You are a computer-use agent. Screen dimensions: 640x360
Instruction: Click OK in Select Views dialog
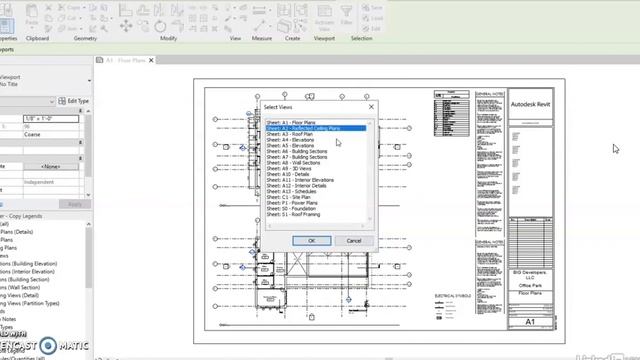tap(311, 241)
